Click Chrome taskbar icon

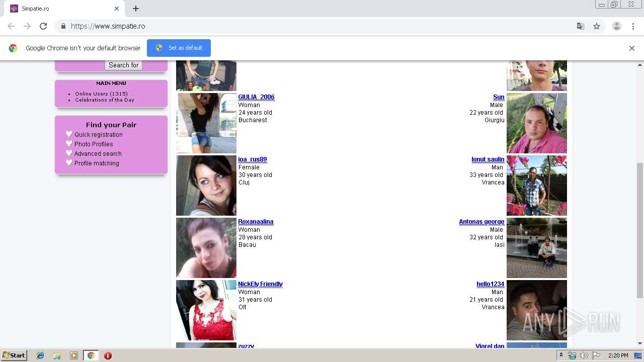click(91, 355)
